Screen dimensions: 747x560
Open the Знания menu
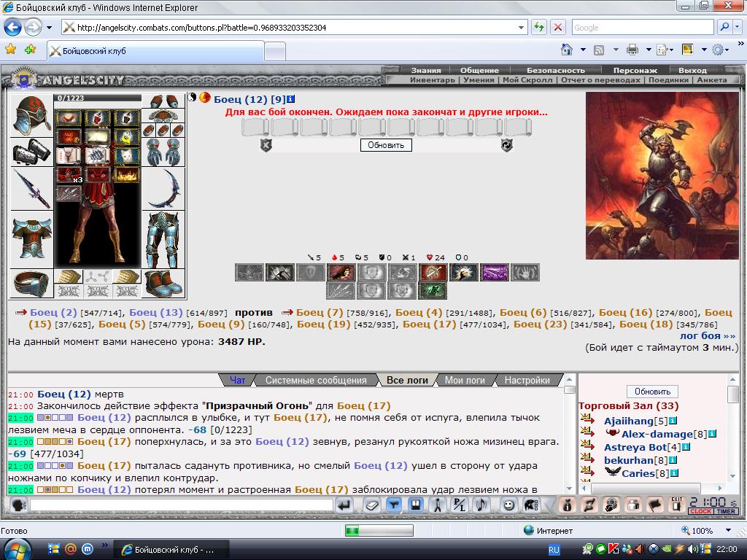click(x=426, y=71)
